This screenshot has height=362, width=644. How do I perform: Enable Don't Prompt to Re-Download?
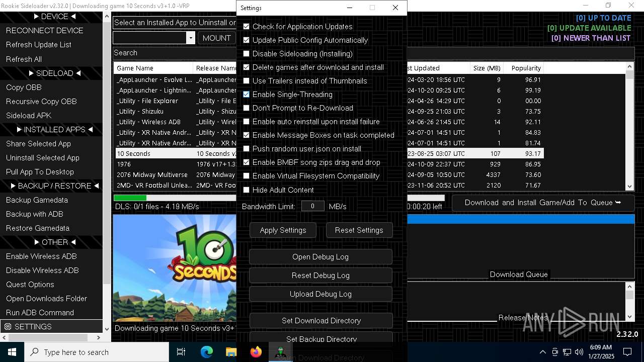[x=247, y=108]
